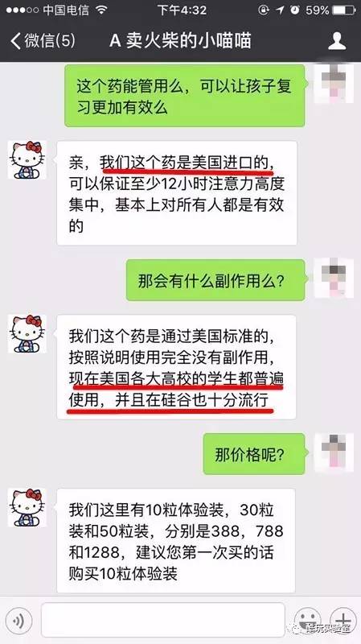Tap the location arrow status icon

[280, 10]
